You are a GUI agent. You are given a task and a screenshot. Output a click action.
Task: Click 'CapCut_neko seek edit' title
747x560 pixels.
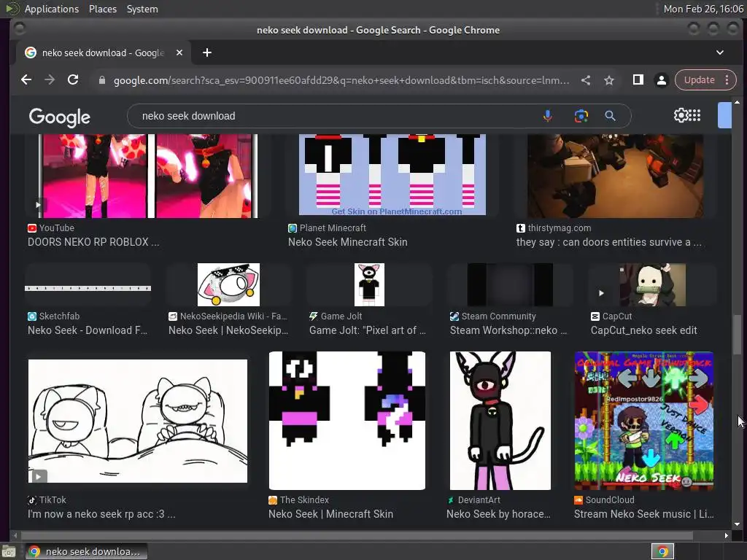(643, 330)
